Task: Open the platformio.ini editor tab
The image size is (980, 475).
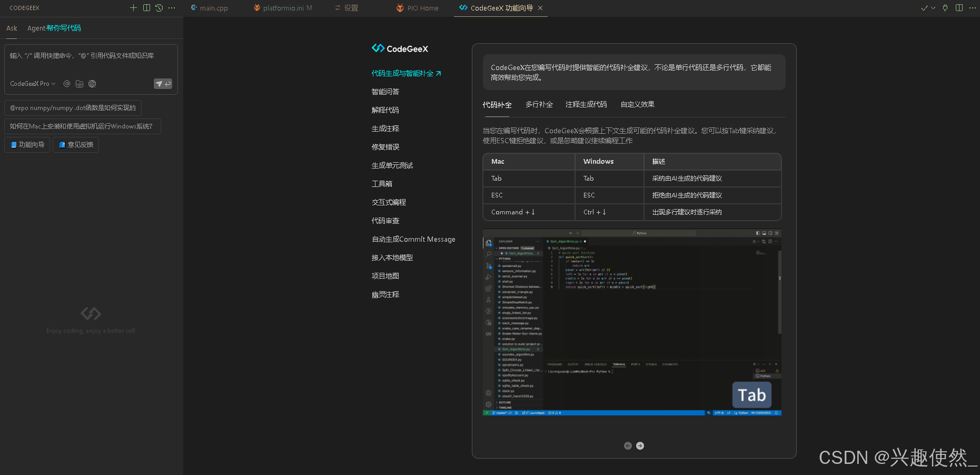Action: click(x=283, y=8)
